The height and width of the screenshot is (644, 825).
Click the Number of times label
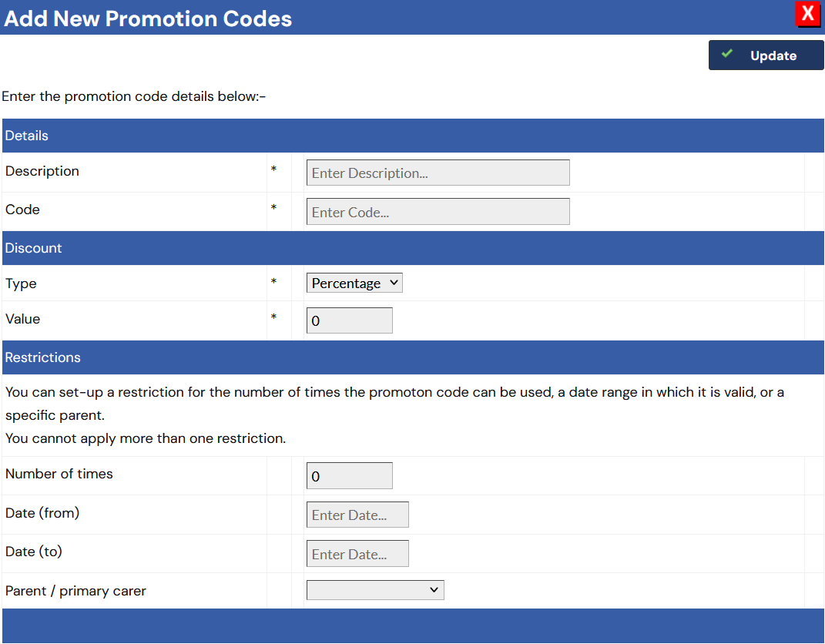click(x=59, y=474)
